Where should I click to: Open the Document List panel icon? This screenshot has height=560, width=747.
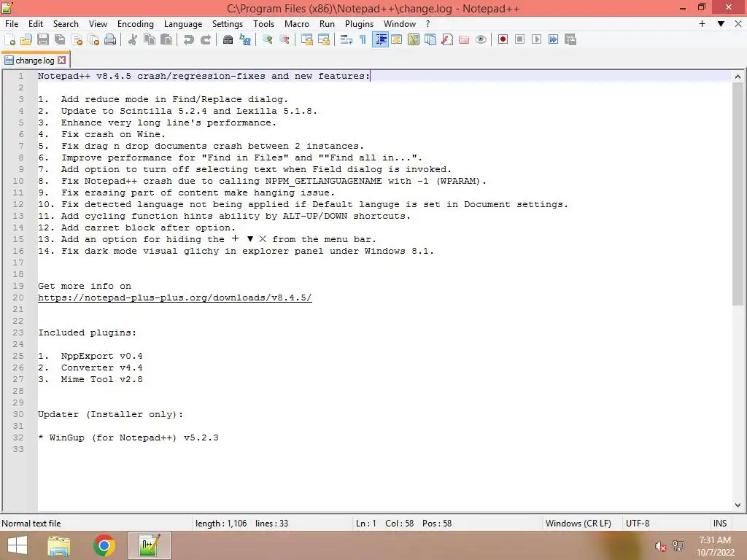click(x=430, y=39)
